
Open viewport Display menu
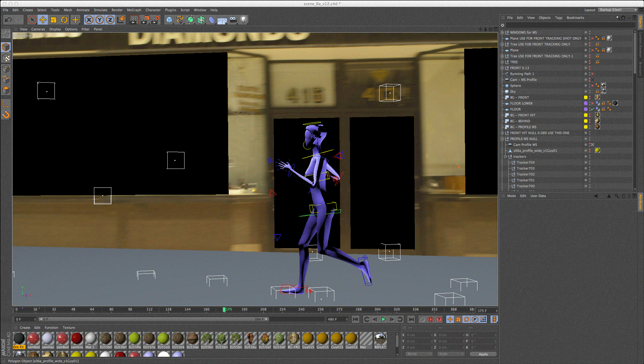tap(55, 29)
